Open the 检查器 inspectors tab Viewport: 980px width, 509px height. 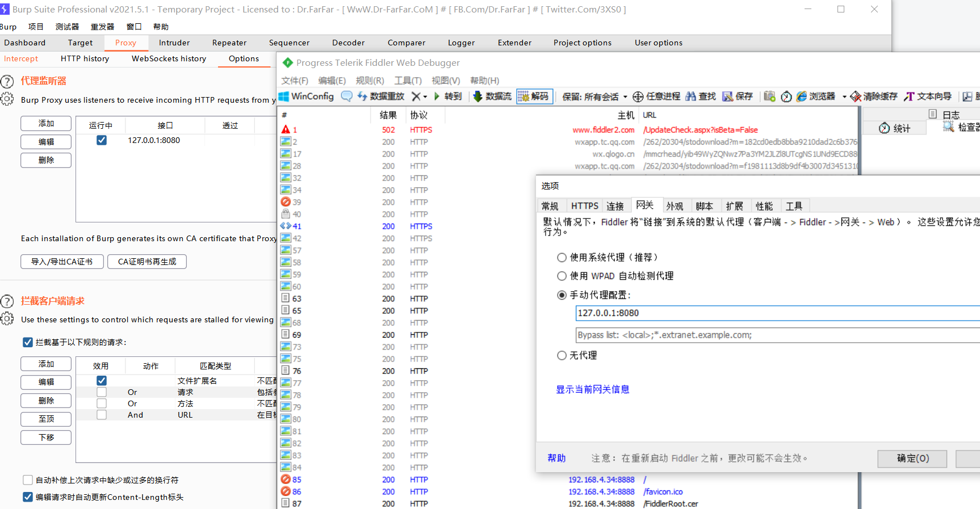pos(961,127)
